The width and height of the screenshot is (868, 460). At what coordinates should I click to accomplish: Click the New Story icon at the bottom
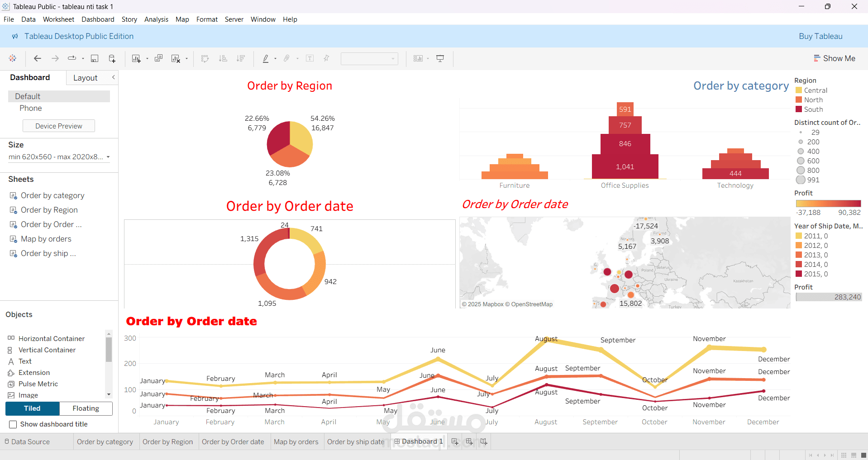click(483, 442)
